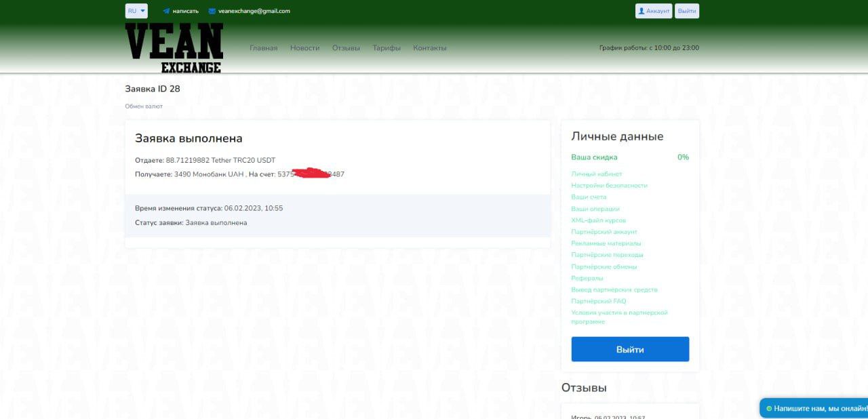Open the RU language dropdown
This screenshot has height=419, width=868.
click(x=136, y=11)
